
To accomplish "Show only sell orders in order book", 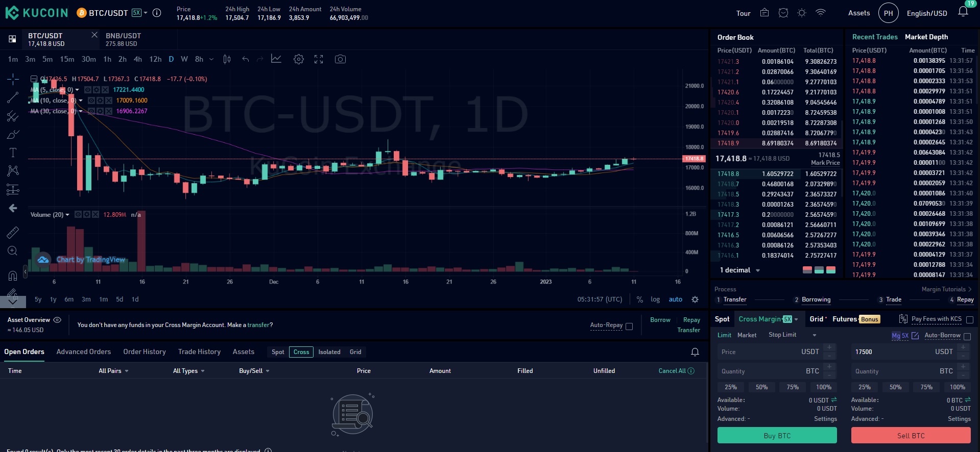I will 807,270.
